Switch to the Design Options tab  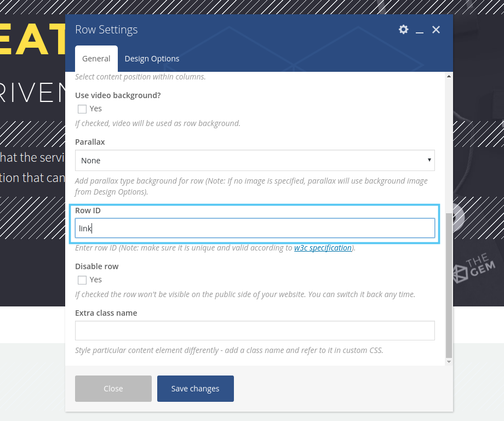(x=152, y=59)
